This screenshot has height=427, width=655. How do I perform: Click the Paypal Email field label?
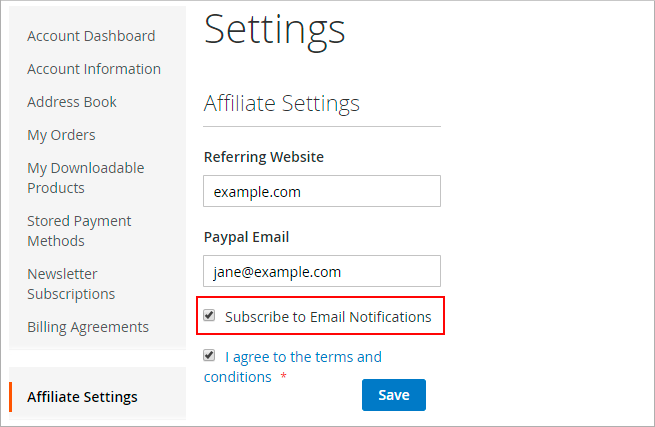[246, 237]
